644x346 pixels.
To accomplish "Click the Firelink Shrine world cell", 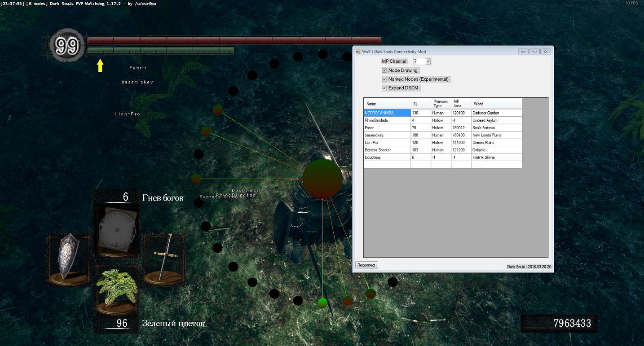I will [497, 158].
